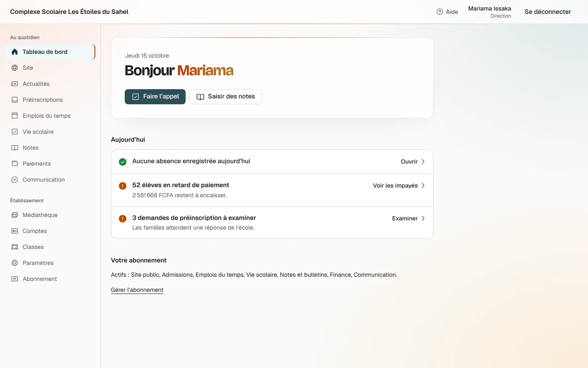Click the school name Complexe Scolaire Les Étoiles du Sahel

69,12
